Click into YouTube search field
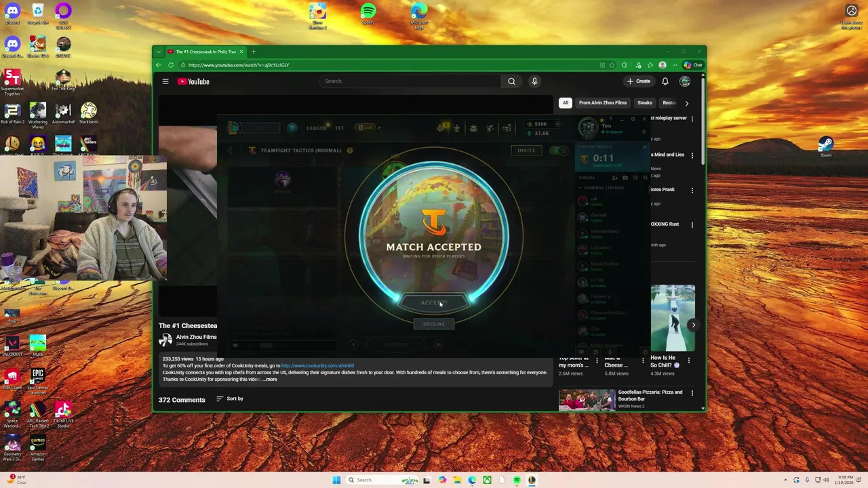The image size is (868, 488). pyautogui.click(x=410, y=81)
